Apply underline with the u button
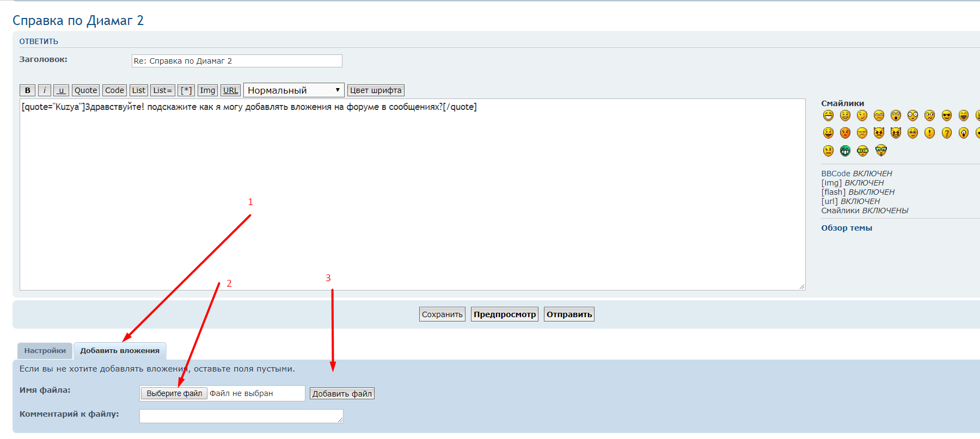The width and height of the screenshot is (980, 439). [x=61, y=90]
